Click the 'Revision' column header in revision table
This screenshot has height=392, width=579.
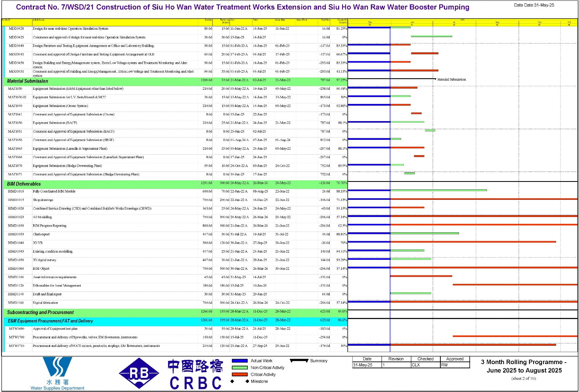396,359
